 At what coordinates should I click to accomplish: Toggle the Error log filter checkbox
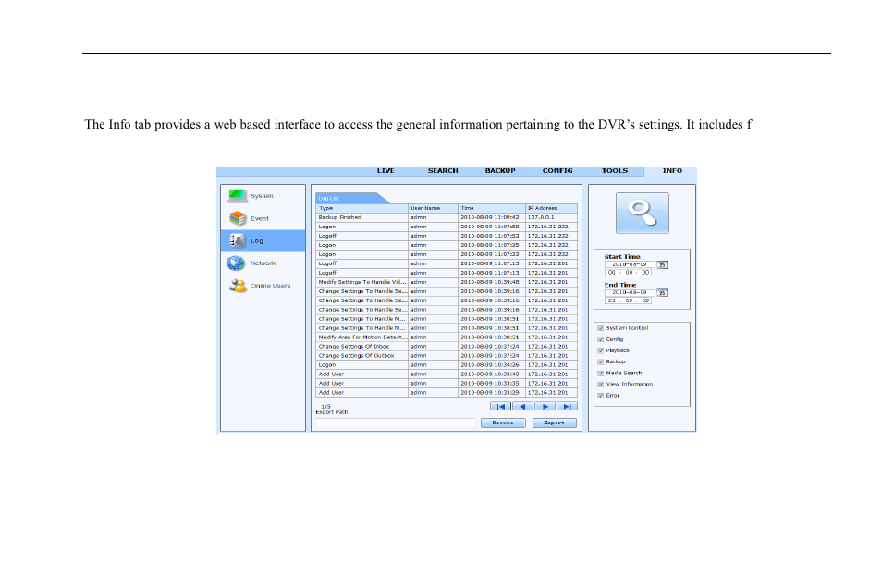[x=601, y=396]
